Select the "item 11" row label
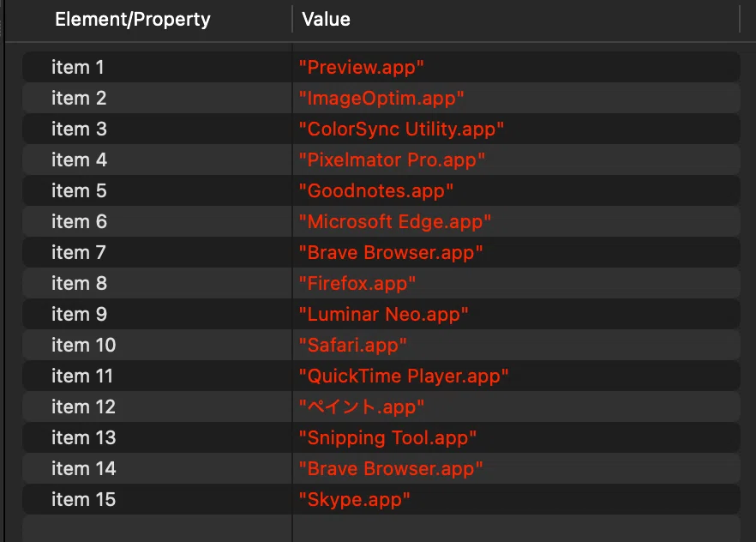 [82, 376]
